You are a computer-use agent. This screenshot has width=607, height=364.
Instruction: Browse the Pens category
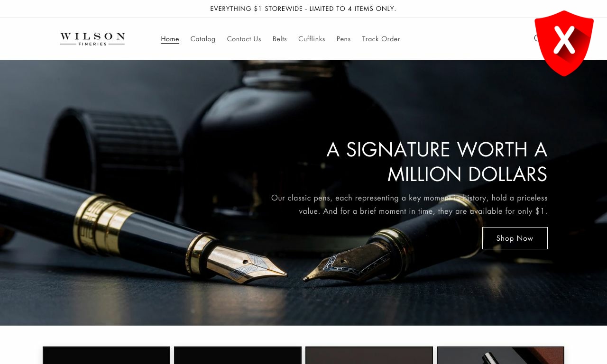pos(344,39)
